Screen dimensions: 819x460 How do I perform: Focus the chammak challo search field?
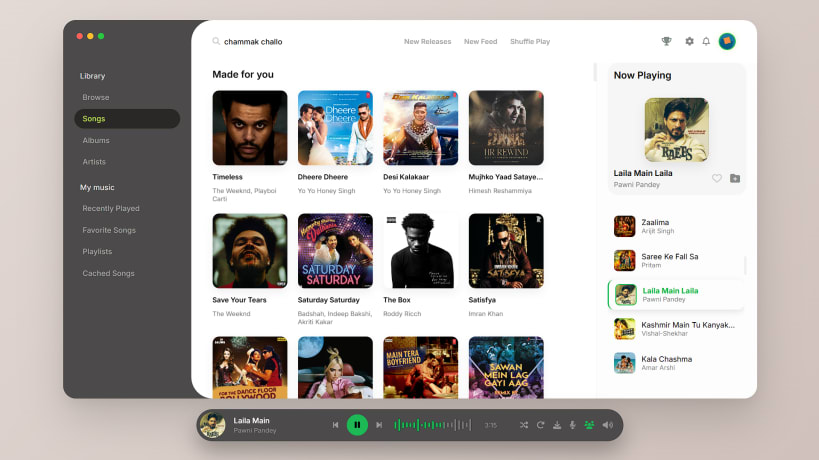tap(253, 42)
